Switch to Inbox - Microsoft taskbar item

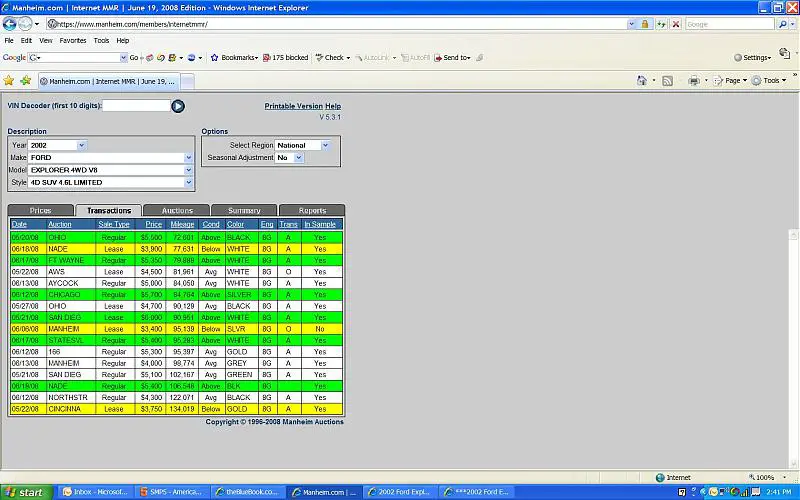coord(95,492)
